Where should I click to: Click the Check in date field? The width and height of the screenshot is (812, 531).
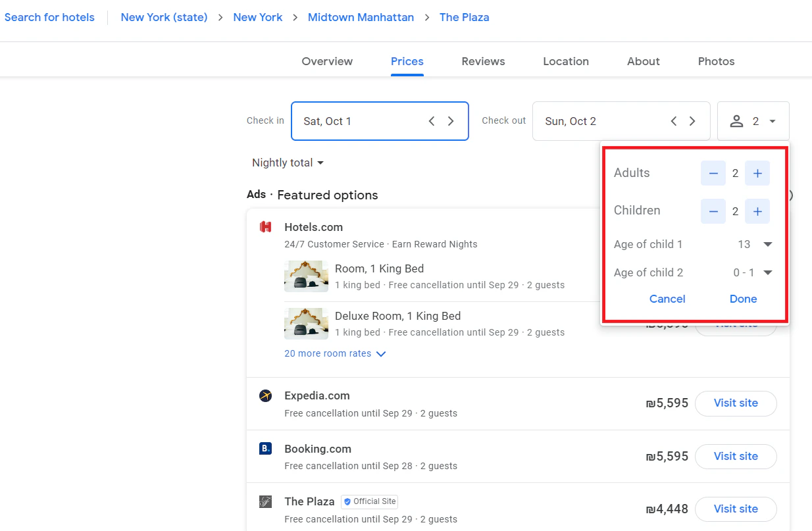click(380, 121)
